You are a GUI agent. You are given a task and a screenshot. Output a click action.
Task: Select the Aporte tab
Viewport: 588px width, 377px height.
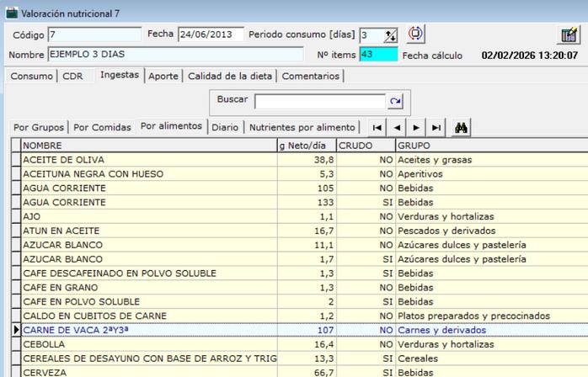(x=163, y=76)
